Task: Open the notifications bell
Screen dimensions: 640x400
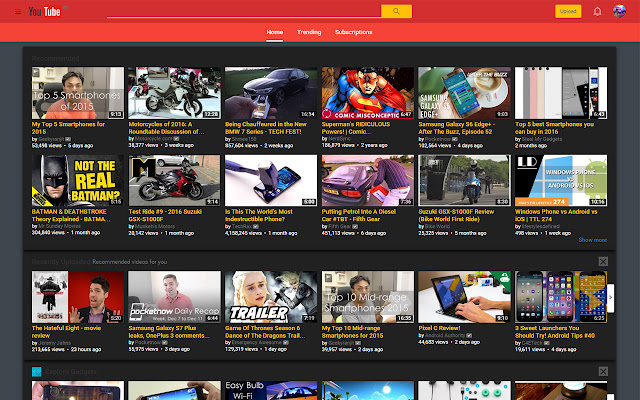Action: tap(597, 11)
